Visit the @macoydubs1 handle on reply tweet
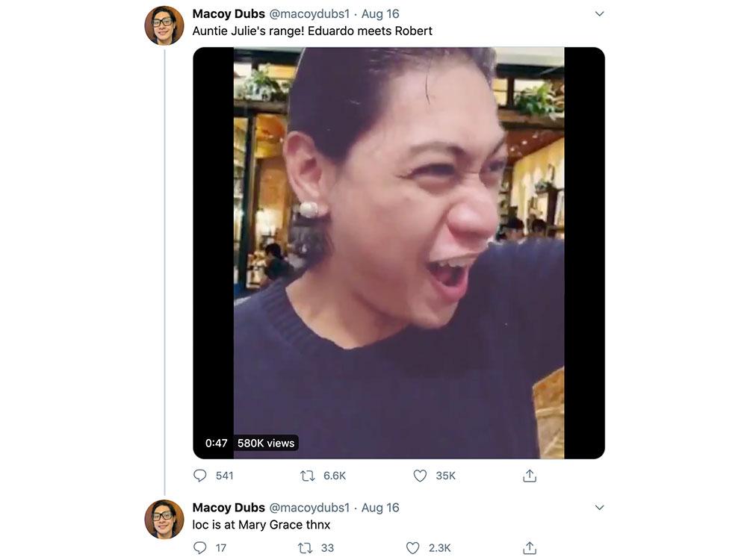 click(309, 508)
